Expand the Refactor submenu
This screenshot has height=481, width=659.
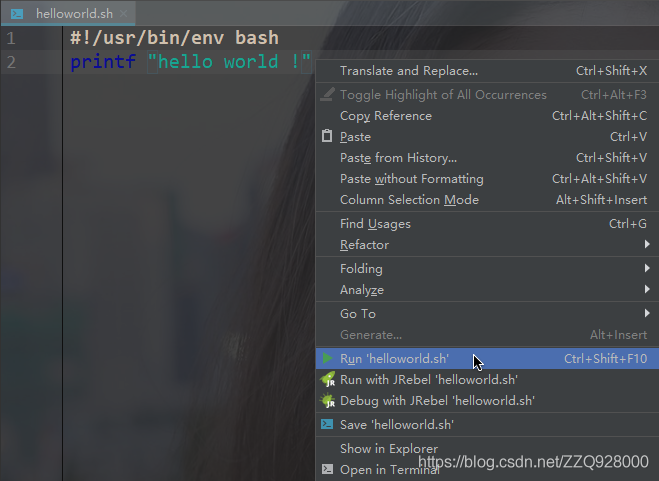coord(364,245)
